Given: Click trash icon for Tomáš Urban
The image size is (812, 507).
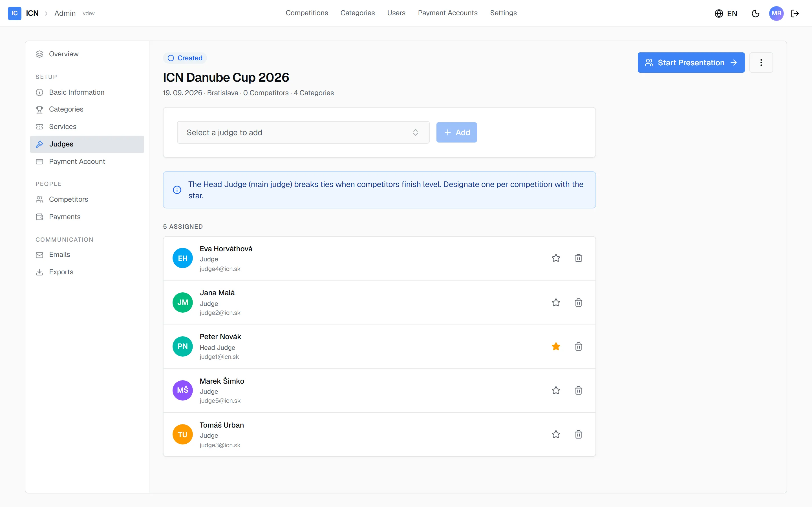Looking at the screenshot, I should tap(578, 434).
